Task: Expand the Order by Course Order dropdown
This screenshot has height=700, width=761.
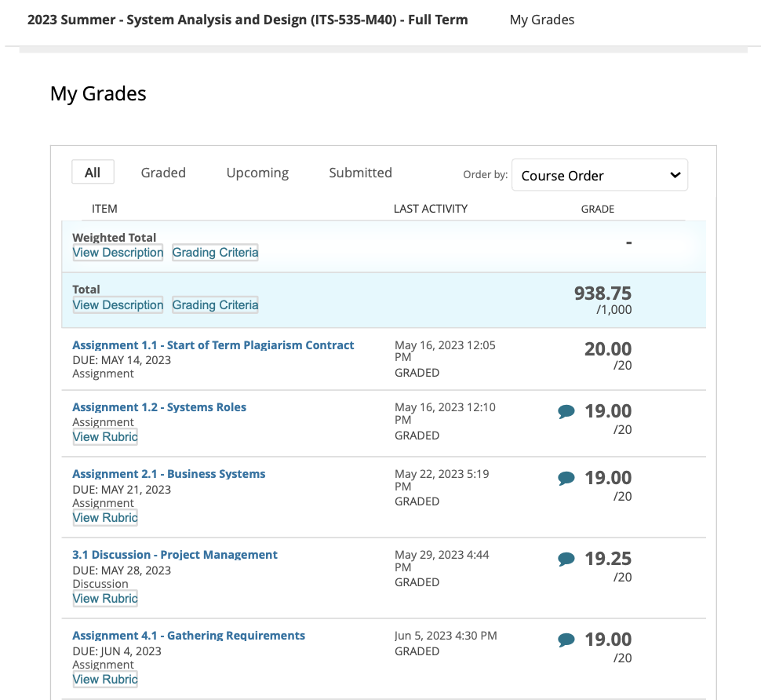Action: pyautogui.click(x=599, y=176)
